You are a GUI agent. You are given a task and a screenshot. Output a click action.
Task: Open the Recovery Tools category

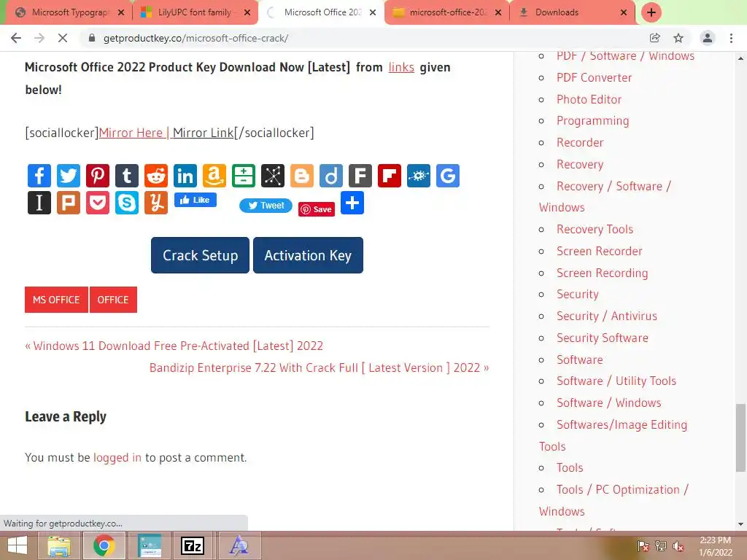pyautogui.click(x=595, y=230)
